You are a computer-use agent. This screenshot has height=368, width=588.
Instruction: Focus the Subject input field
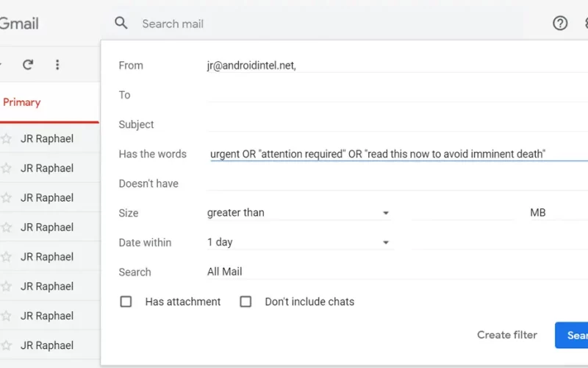click(x=398, y=124)
